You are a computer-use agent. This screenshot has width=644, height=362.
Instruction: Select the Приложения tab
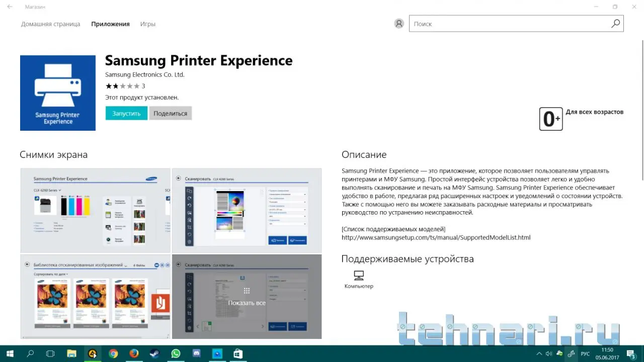click(x=110, y=24)
